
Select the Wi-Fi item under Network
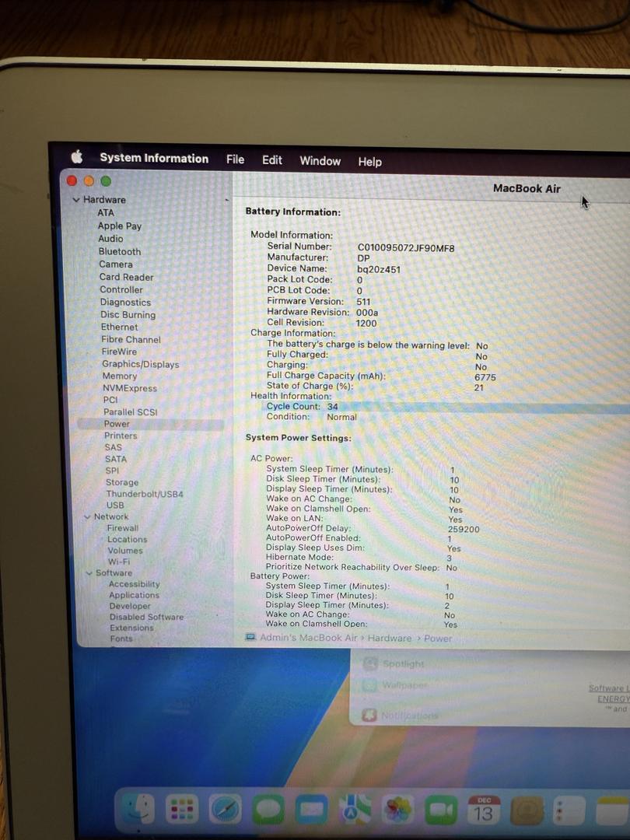click(119, 562)
